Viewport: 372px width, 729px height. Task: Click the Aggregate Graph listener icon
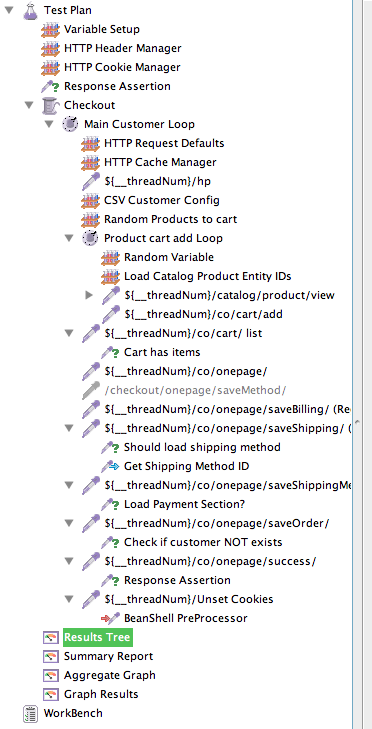[50, 675]
